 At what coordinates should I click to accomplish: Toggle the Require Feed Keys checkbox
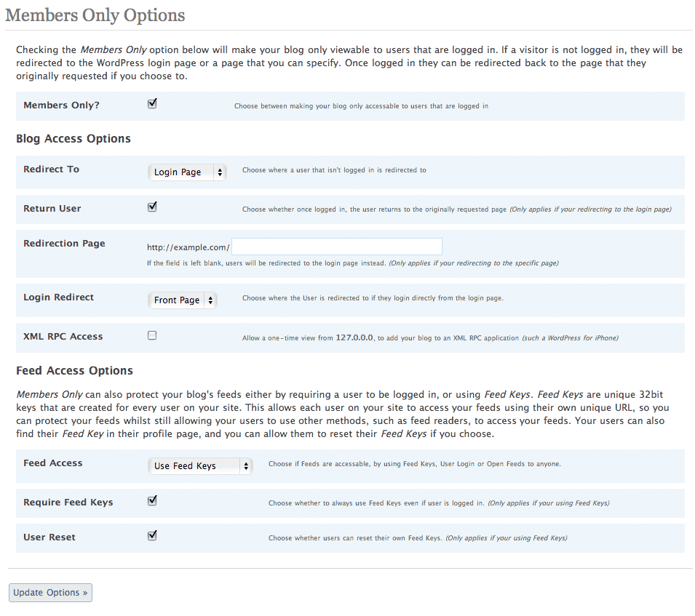152,501
